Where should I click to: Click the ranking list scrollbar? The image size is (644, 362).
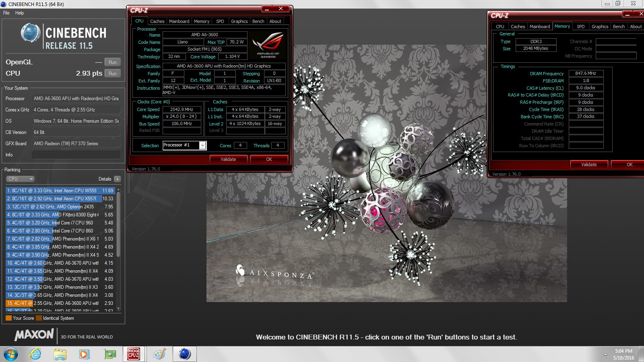click(x=118, y=225)
